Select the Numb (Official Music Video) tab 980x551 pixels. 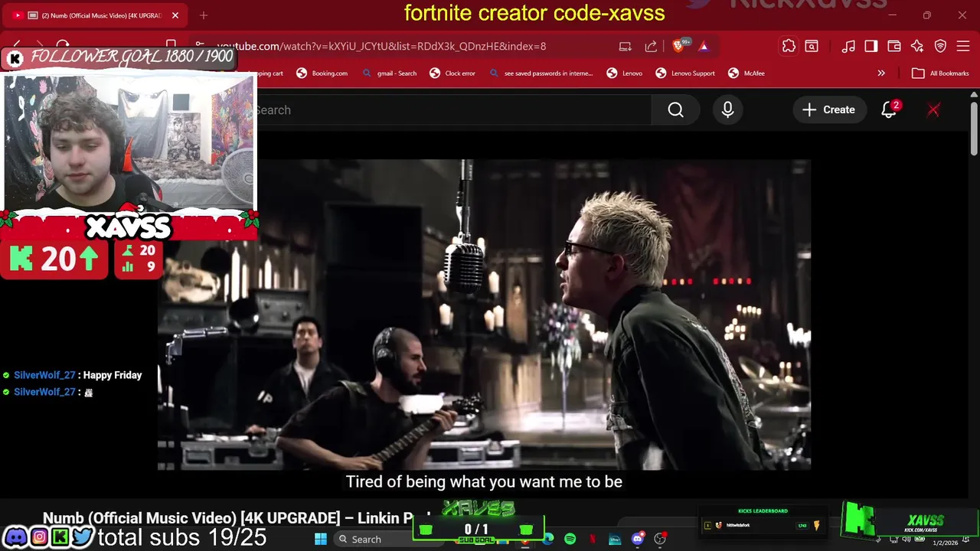tap(96, 15)
